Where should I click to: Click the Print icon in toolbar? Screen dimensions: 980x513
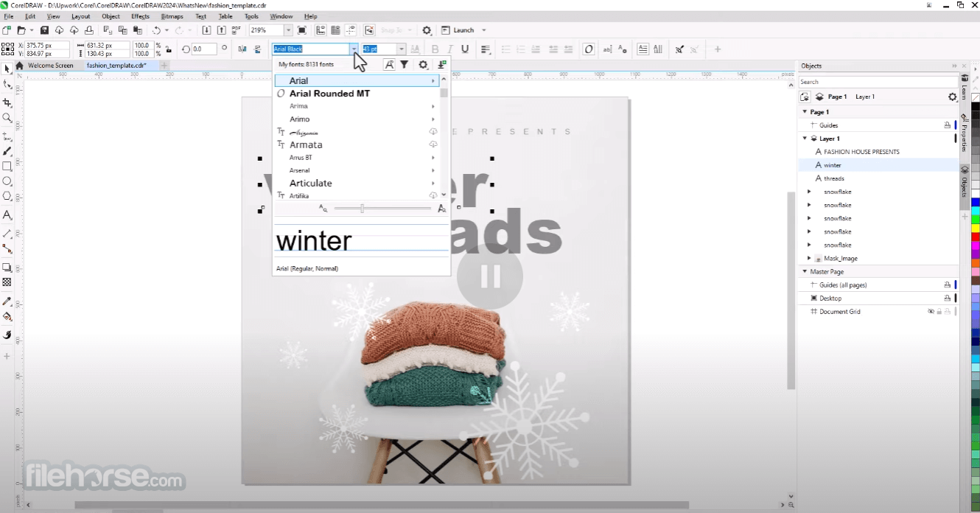(89, 30)
